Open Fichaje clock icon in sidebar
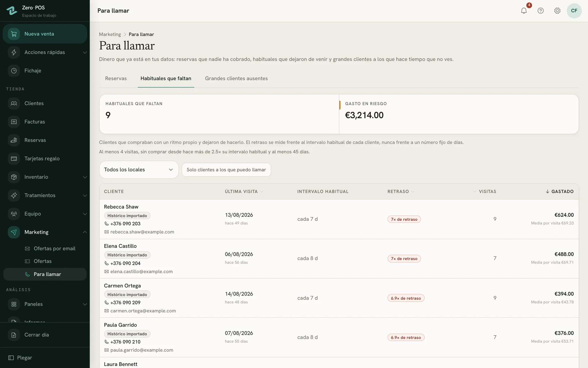 click(14, 71)
